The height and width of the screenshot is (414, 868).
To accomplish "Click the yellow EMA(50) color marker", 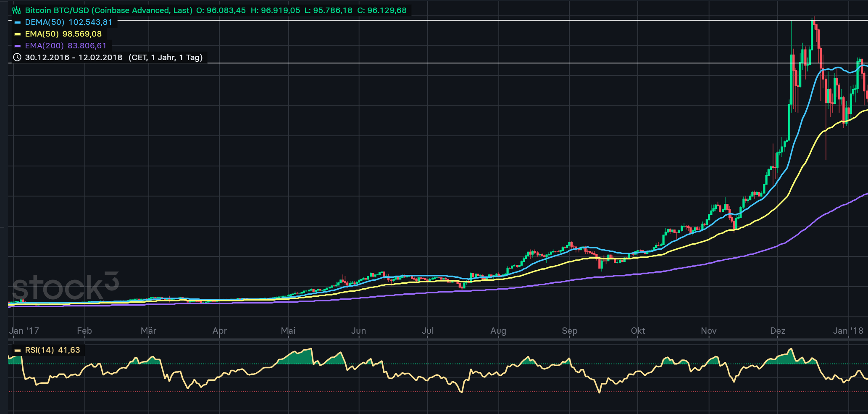I will (x=18, y=34).
